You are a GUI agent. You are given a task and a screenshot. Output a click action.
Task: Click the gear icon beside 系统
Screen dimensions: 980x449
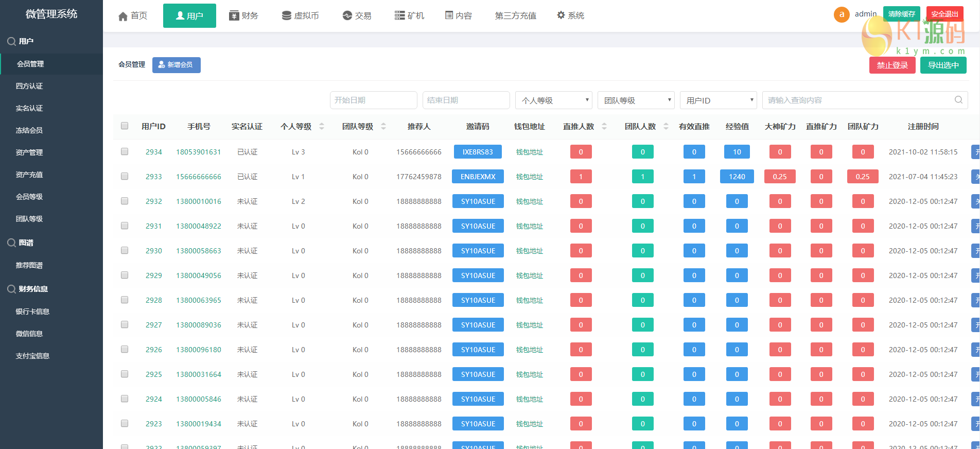tap(561, 15)
